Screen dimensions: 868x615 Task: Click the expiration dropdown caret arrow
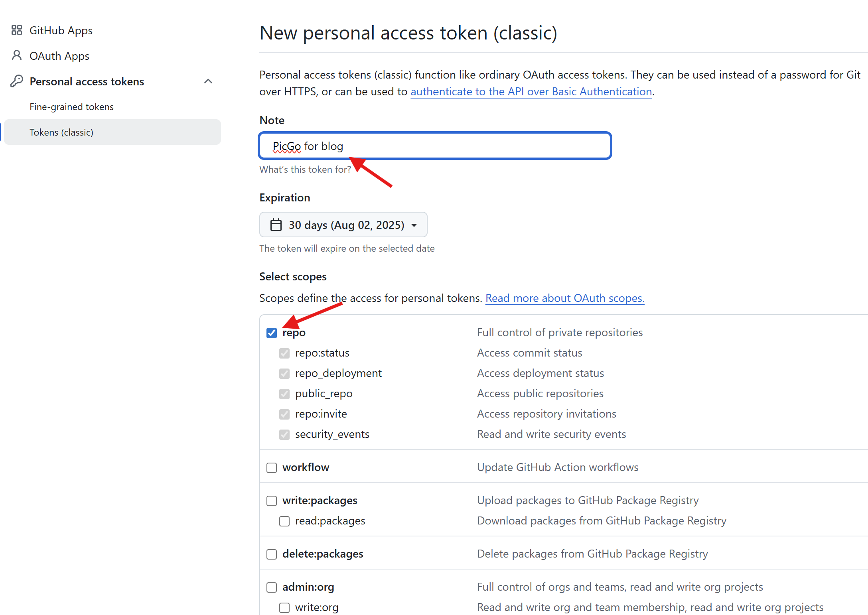coord(414,225)
